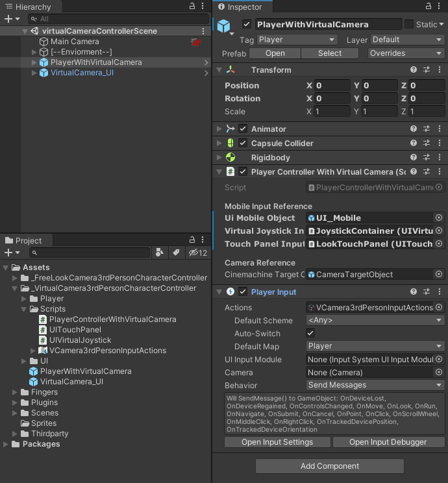Click the prefab Select button
448x483 pixels.
(x=330, y=53)
